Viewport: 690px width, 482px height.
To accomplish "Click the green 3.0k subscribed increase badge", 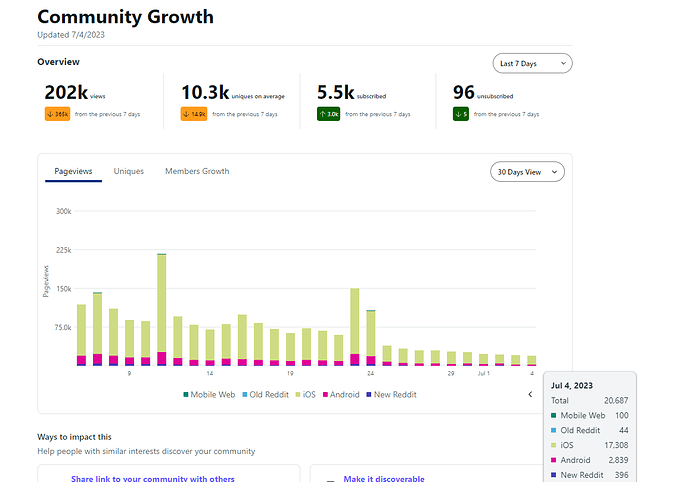I will [330, 114].
